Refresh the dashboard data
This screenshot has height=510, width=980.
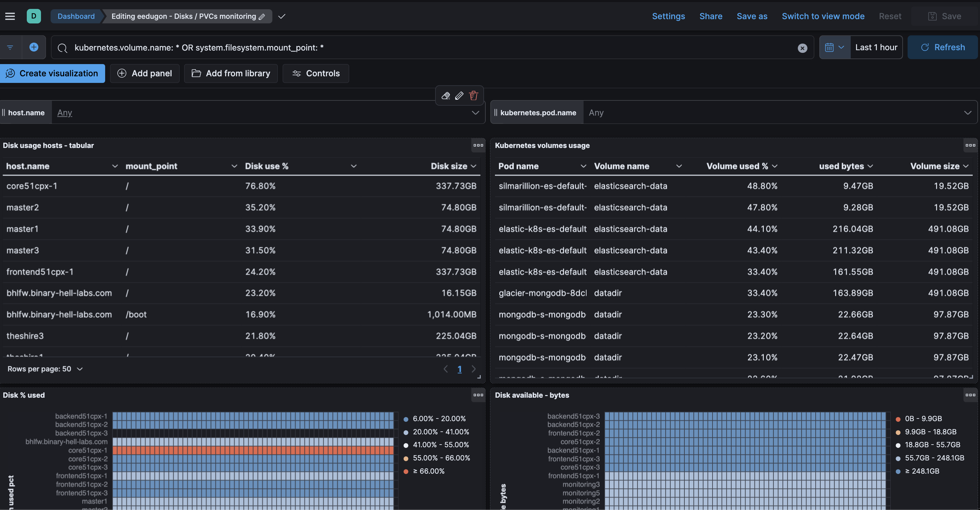tap(942, 48)
